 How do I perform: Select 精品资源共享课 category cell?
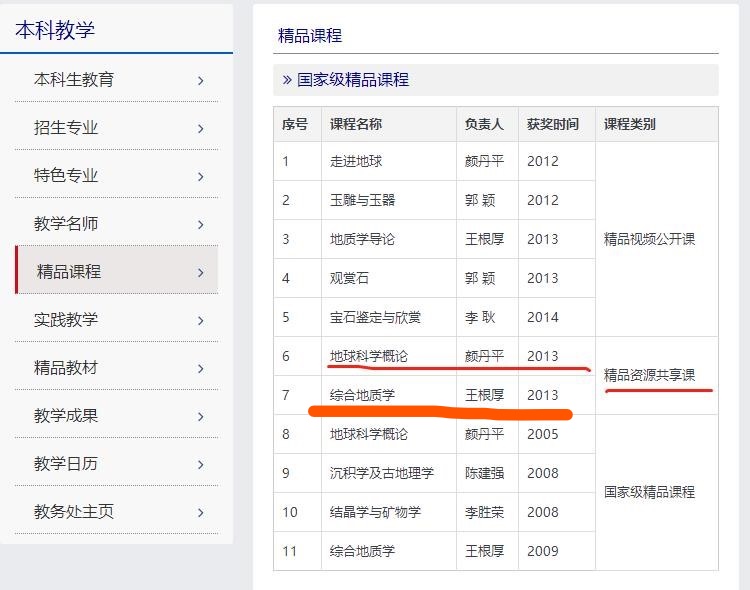[x=649, y=376]
